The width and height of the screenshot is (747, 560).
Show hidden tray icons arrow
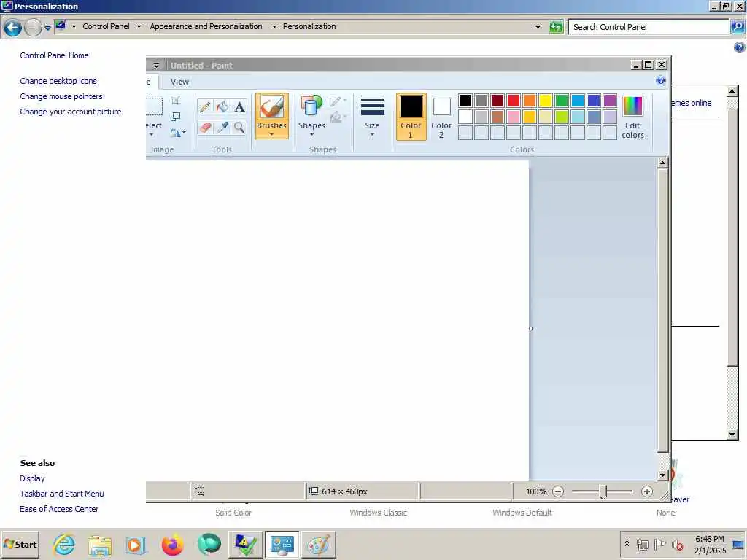click(627, 543)
